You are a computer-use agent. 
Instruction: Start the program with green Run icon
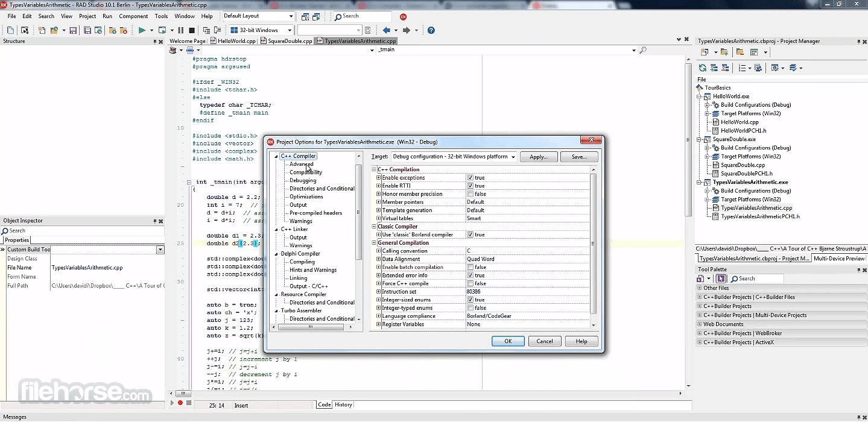[x=142, y=30]
